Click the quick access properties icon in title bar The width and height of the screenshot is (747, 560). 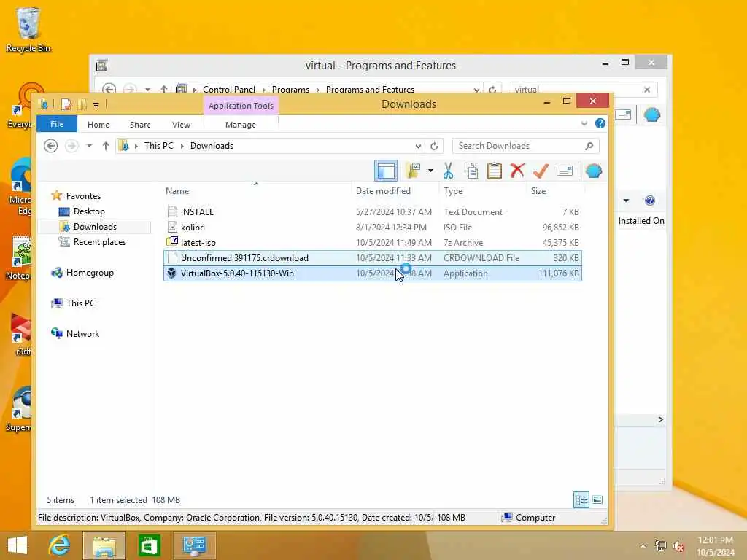click(66, 104)
